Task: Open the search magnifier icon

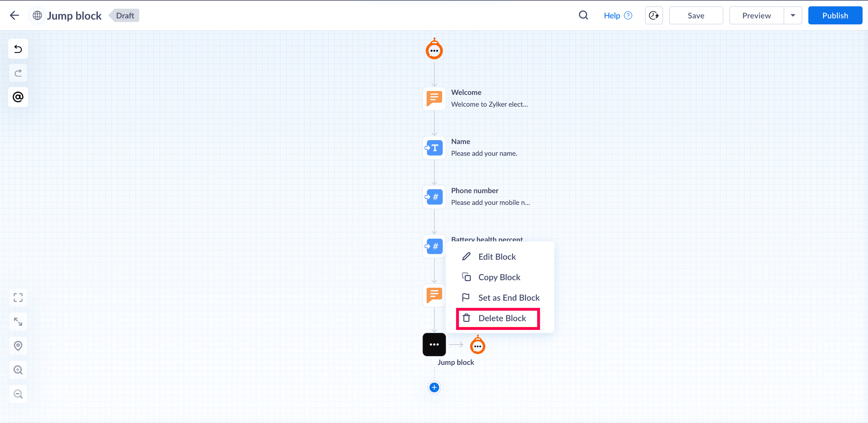Action: tap(583, 15)
